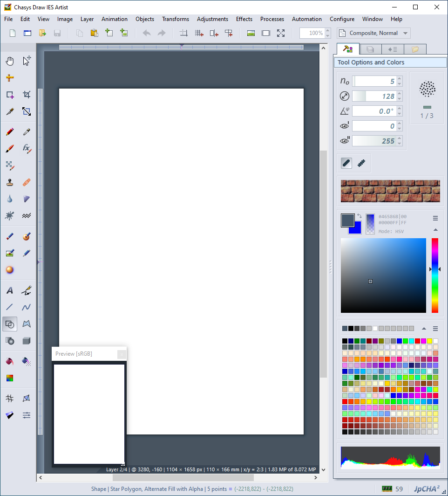Select the Clone Stamp tool
This screenshot has width=448, height=496.
point(9,182)
